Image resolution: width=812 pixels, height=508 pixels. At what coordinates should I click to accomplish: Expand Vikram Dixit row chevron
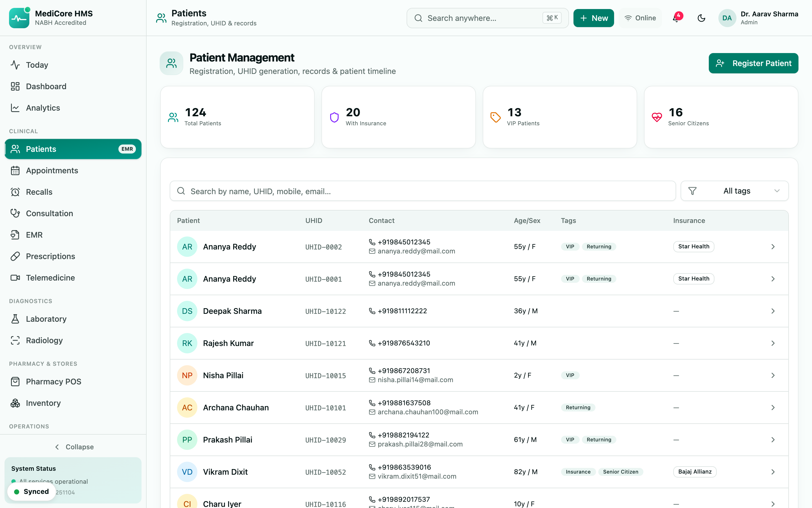click(x=773, y=472)
